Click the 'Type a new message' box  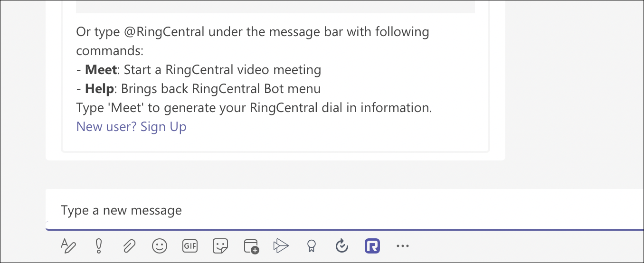point(332,210)
